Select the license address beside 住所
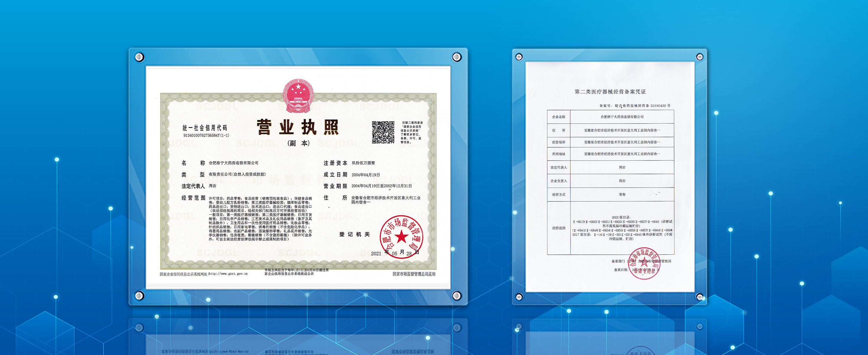 point(386,200)
